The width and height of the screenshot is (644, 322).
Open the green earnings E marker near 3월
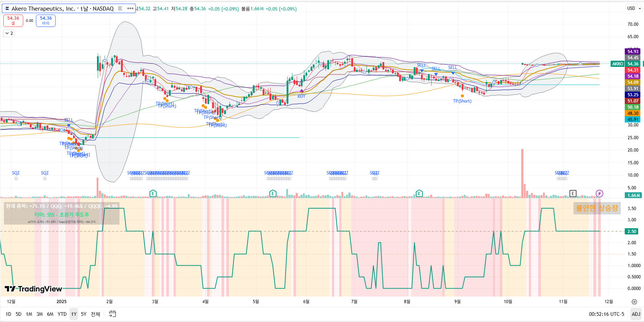click(153, 193)
